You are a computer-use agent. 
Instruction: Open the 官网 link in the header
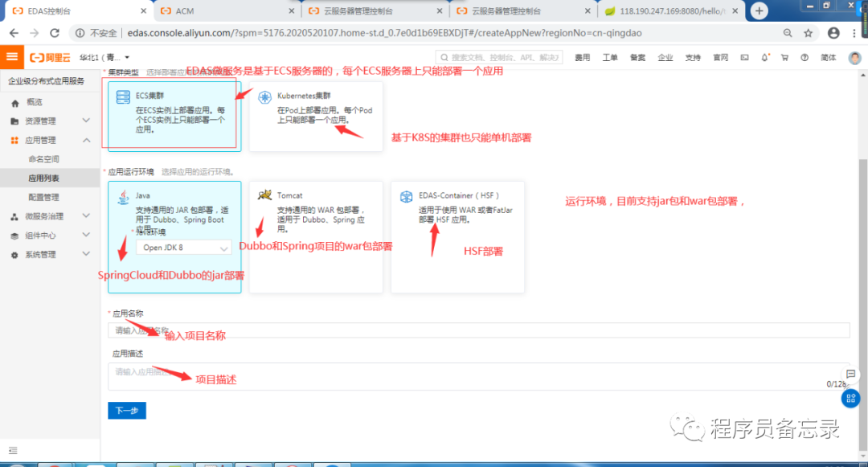720,58
